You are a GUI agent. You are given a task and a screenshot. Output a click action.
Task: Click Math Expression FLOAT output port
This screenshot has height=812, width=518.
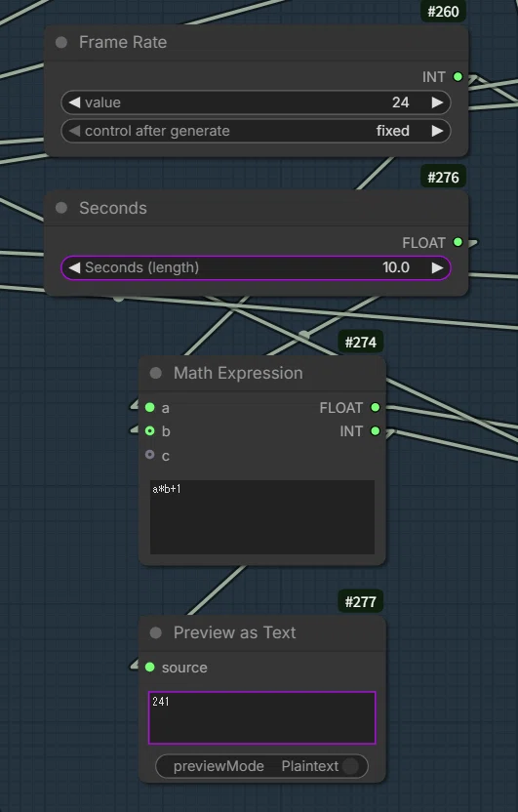tap(376, 408)
